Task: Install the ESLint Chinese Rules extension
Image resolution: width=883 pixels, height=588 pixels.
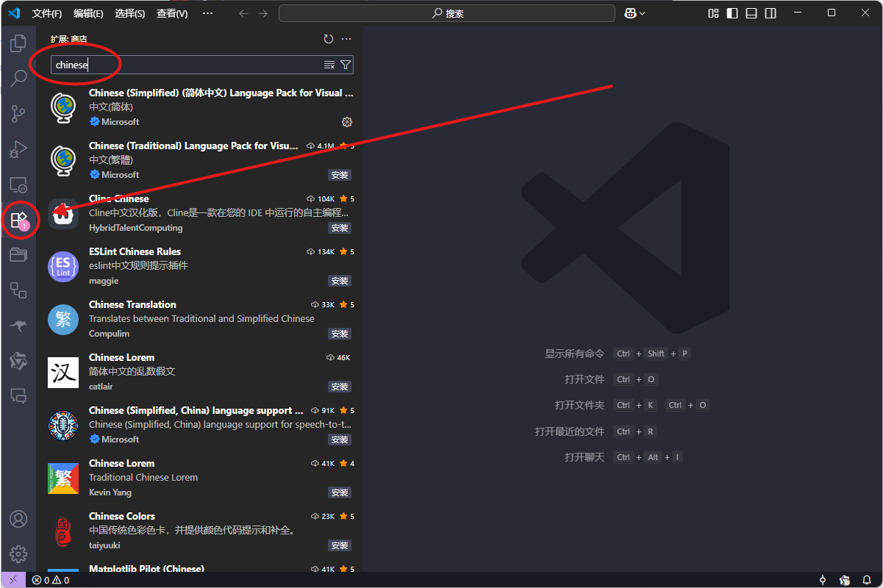Action: [x=340, y=281]
